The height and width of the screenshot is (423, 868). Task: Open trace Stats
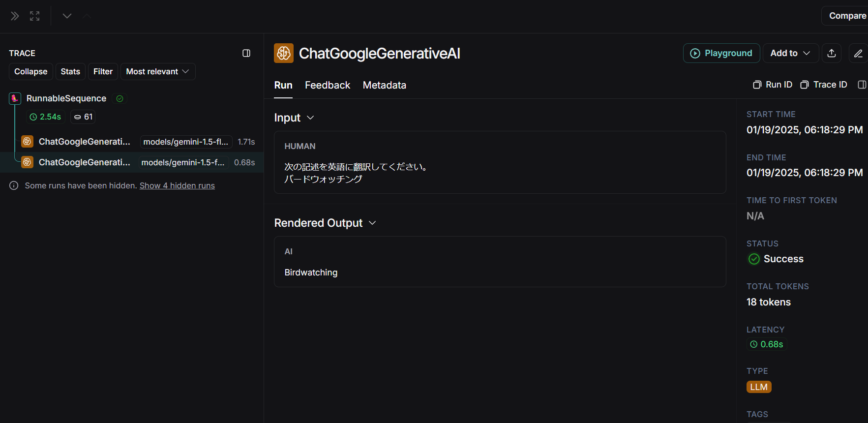tap(70, 72)
